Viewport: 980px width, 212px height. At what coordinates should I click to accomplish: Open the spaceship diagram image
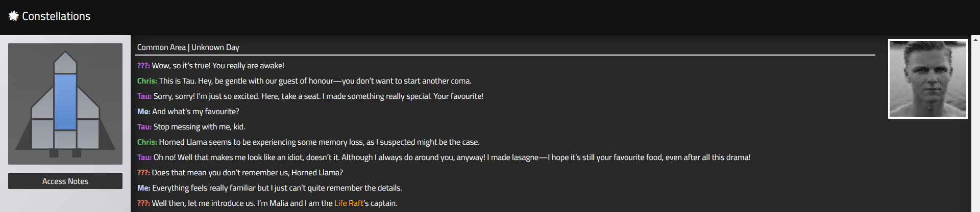tap(65, 104)
